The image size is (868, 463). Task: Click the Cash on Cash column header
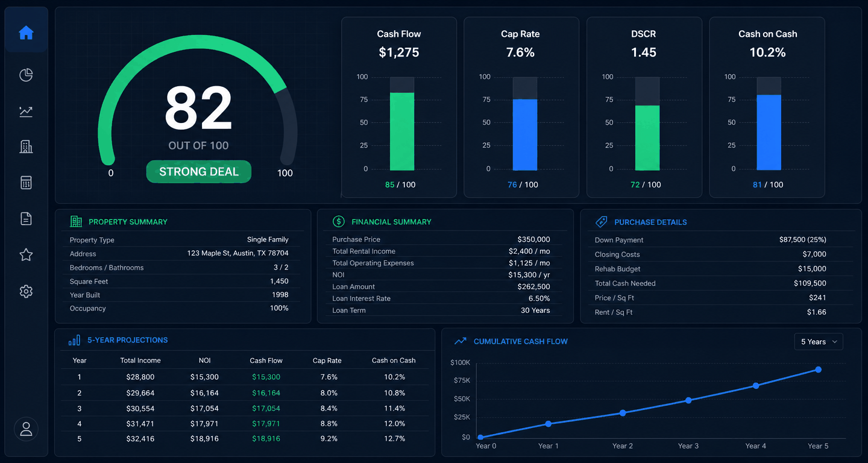tap(394, 361)
